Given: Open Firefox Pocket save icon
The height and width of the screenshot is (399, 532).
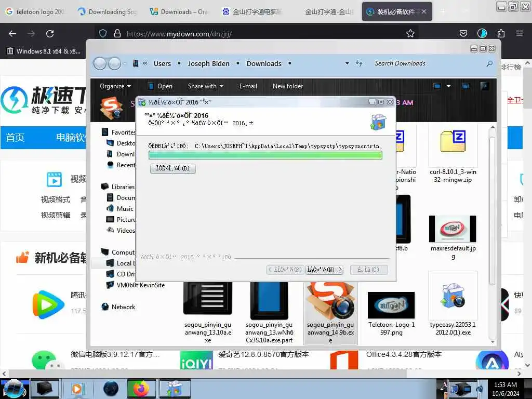Looking at the screenshot, I should pyautogui.click(x=463, y=33).
